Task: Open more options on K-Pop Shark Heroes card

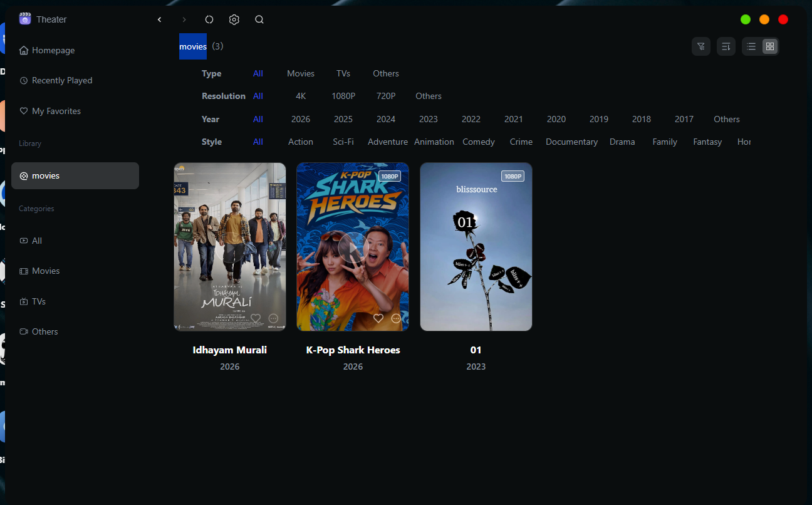Action: point(396,318)
